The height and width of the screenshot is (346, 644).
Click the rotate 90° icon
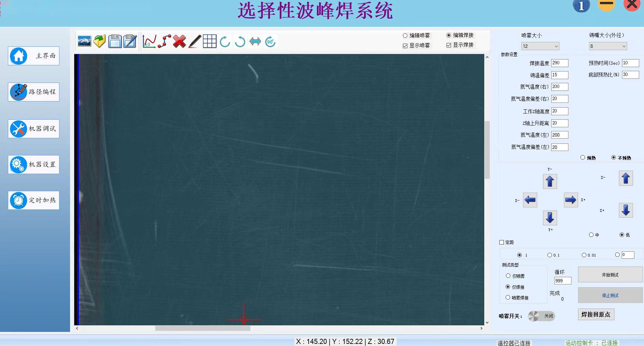270,42
